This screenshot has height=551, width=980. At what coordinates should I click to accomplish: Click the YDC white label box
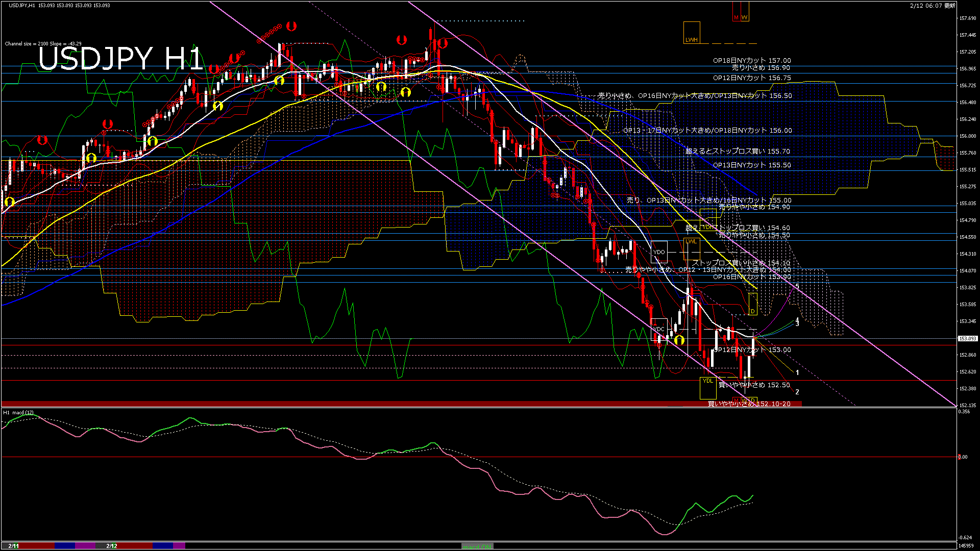659,329
